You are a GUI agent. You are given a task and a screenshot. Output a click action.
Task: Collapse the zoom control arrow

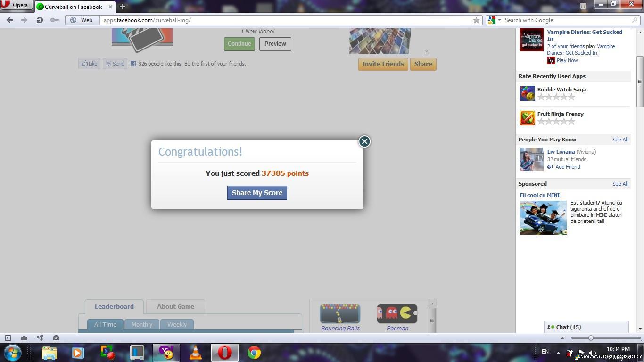[562, 338]
